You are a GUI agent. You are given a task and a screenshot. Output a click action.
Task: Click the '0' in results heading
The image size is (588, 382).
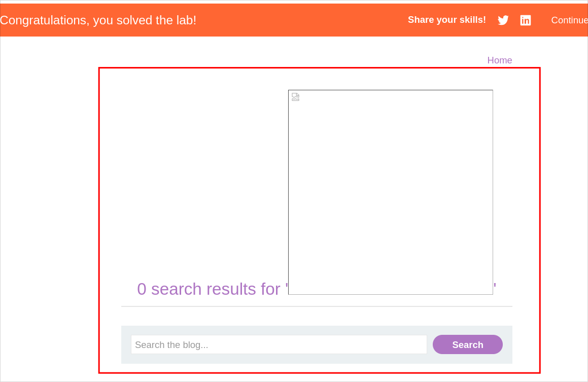tap(142, 289)
